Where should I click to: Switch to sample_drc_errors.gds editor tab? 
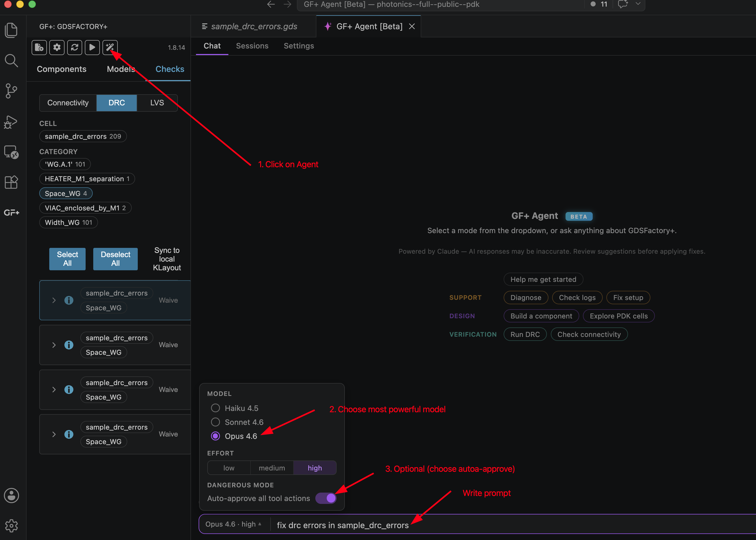254,26
